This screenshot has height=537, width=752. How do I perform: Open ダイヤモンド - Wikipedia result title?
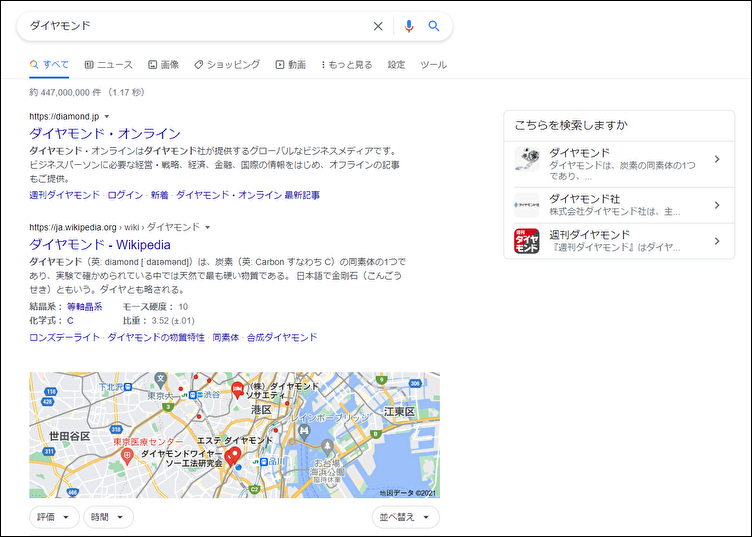(100, 245)
